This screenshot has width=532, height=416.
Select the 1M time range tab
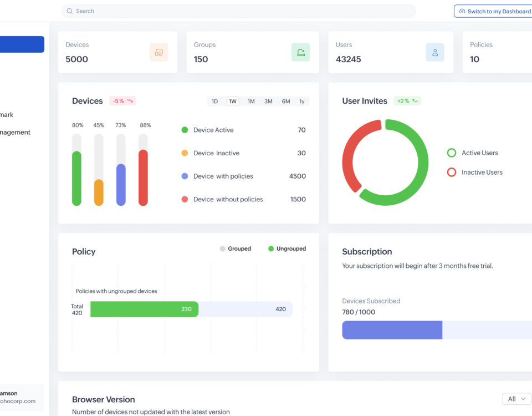coord(251,102)
